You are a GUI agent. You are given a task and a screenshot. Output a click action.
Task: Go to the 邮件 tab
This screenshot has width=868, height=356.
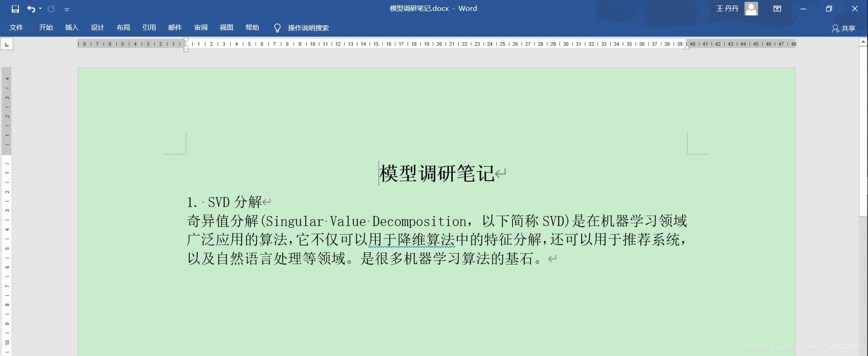[175, 28]
